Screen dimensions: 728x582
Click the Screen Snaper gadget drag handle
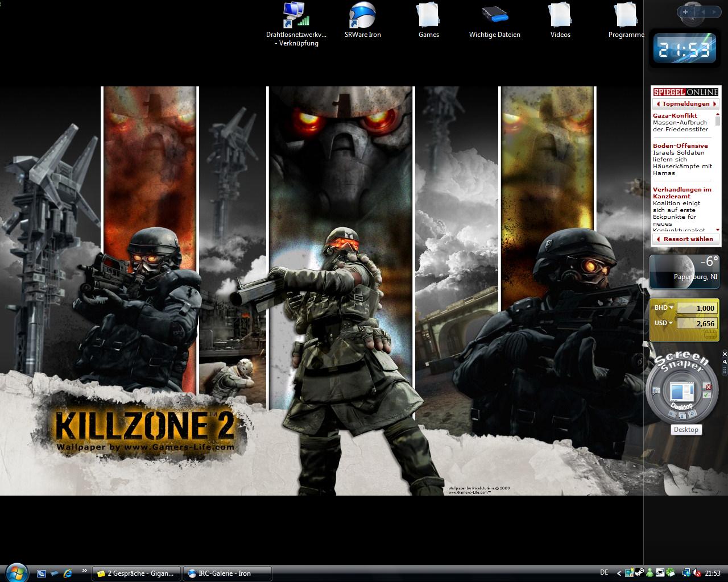[725, 370]
